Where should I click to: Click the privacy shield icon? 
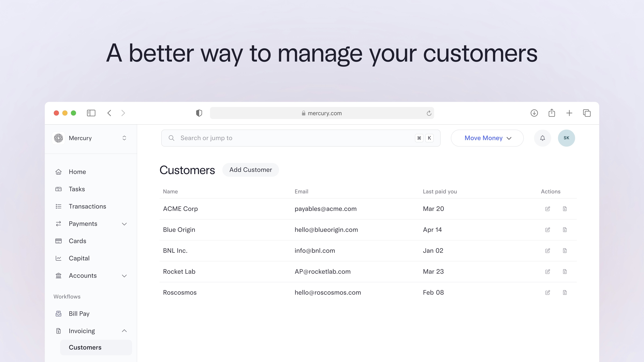[199, 113]
